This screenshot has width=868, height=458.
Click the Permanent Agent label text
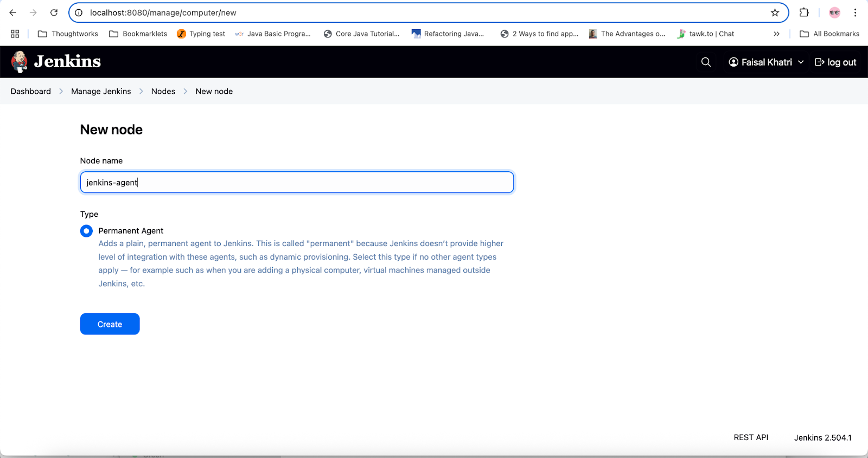[131, 231]
